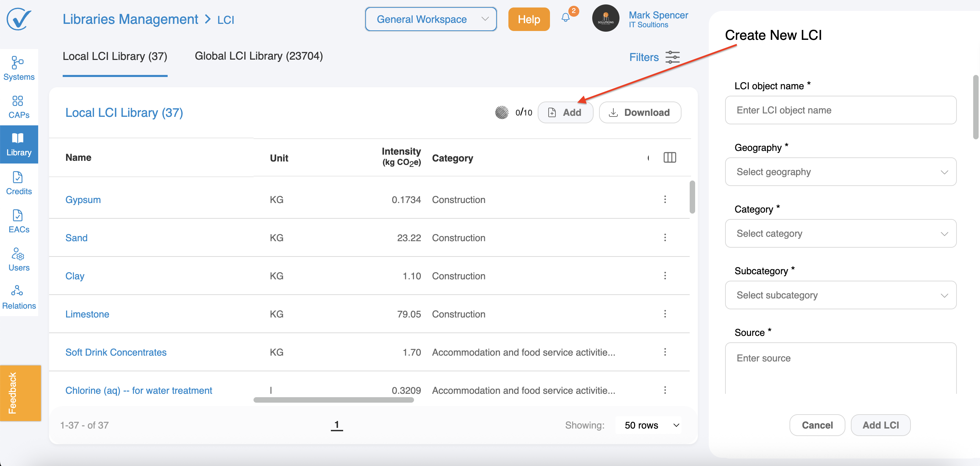Go to Libraries Management breadcrumb

[130, 19]
